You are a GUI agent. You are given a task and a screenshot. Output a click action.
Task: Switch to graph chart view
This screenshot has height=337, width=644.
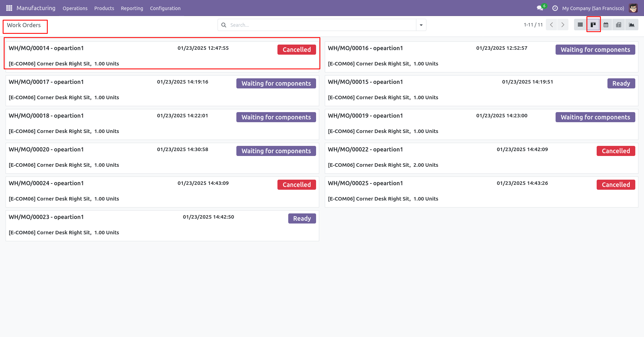631,25
